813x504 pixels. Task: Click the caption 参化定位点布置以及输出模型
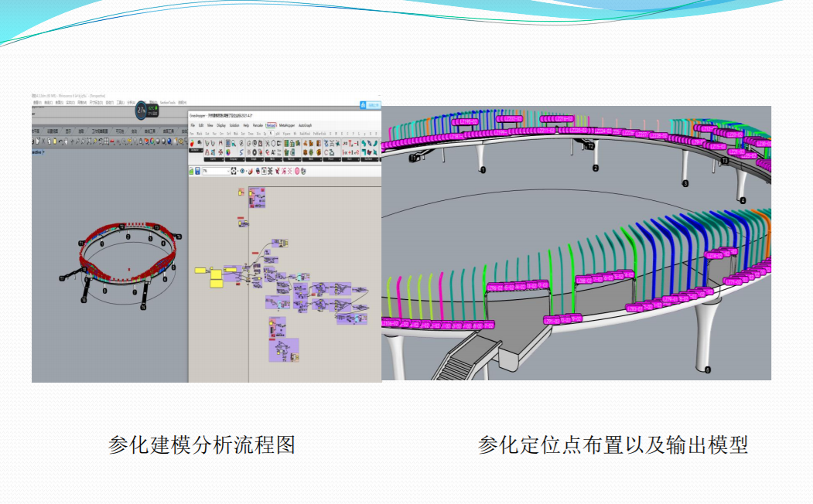click(x=613, y=445)
